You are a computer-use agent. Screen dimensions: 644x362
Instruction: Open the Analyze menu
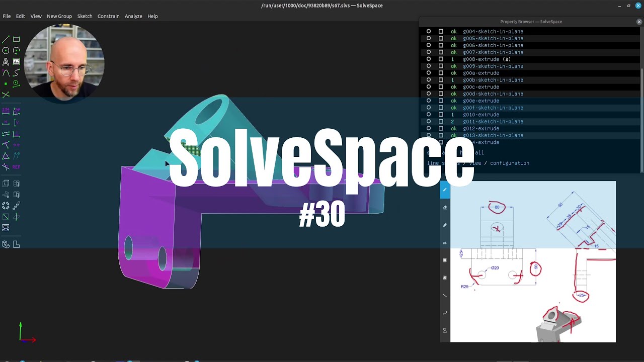coord(133,16)
